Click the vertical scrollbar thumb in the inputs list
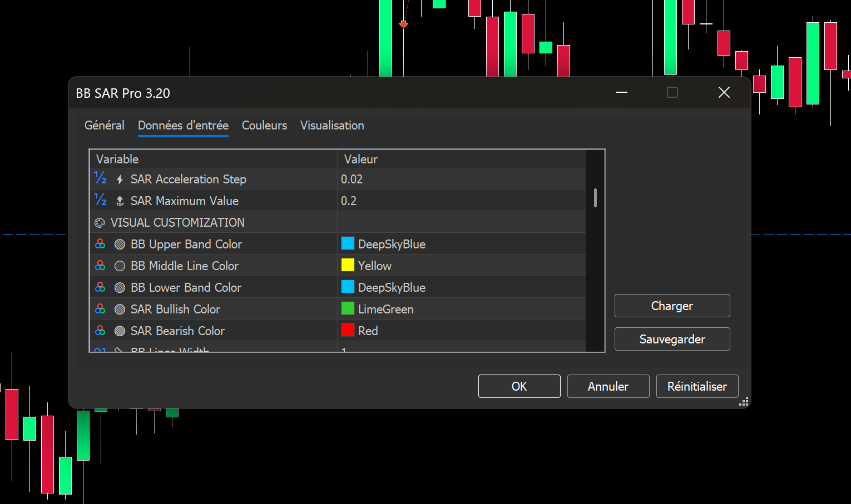 pyautogui.click(x=595, y=198)
